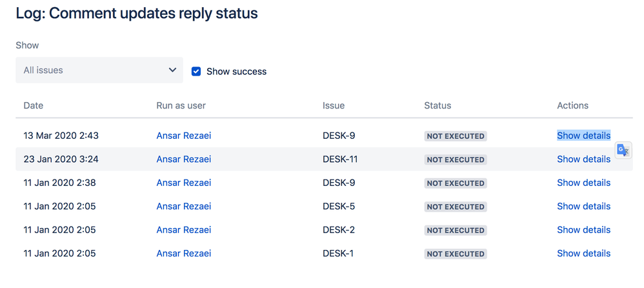Click the Show success label text
Viewport: 644px width, 288px height.
(x=236, y=72)
